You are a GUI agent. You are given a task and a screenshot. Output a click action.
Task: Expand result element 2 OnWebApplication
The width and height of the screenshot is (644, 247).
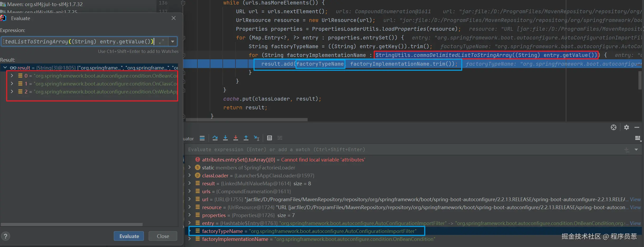(x=12, y=92)
